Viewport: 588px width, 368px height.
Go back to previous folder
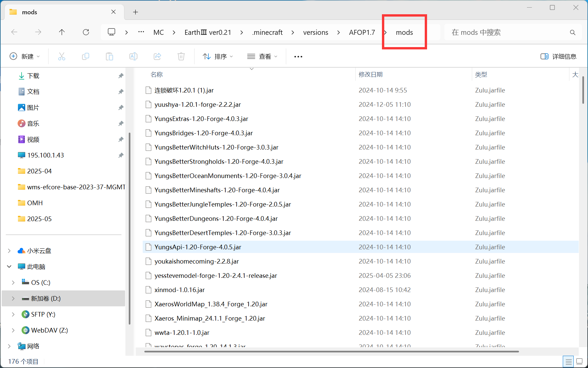14,32
